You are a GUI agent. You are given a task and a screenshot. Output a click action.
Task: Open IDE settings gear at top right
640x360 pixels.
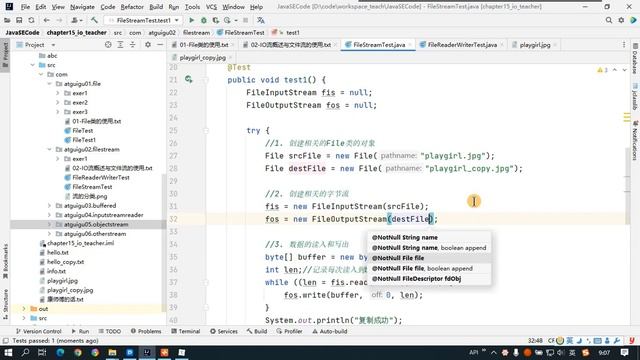click(621, 20)
